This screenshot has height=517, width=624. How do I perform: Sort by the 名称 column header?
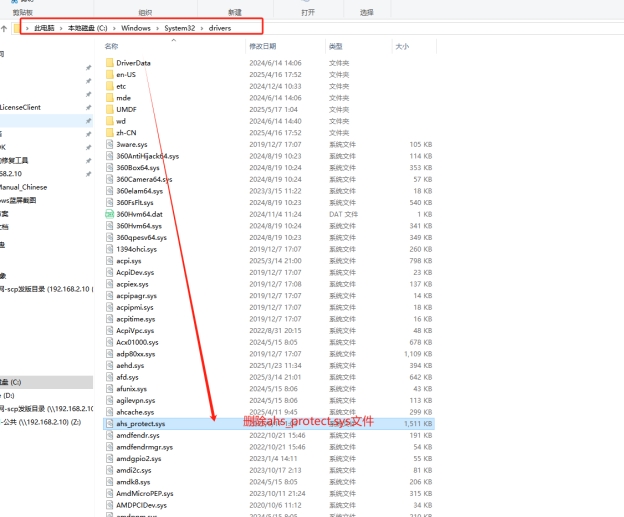pos(111,47)
